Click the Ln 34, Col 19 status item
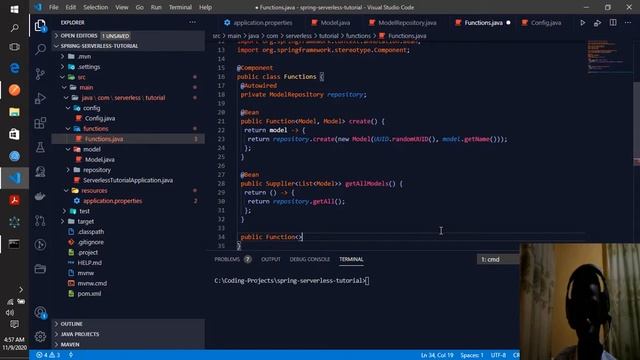This screenshot has width=640, height=360. 437,355
